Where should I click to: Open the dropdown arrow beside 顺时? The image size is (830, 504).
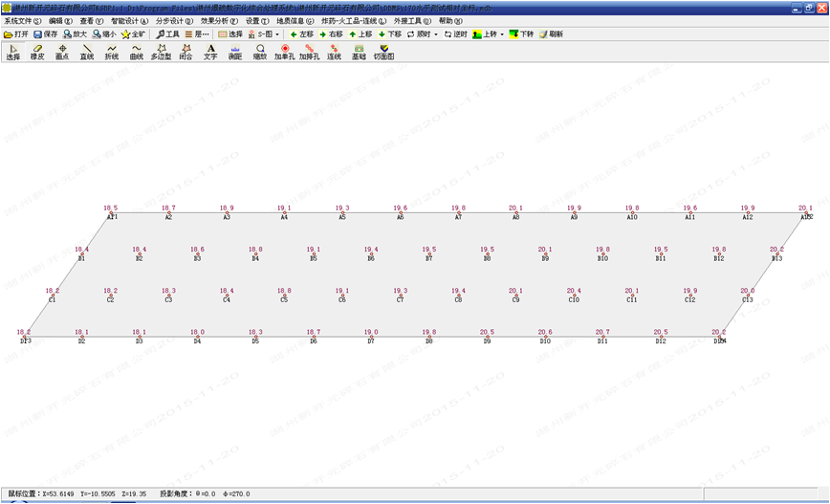pyautogui.click(x=436, y=33)
